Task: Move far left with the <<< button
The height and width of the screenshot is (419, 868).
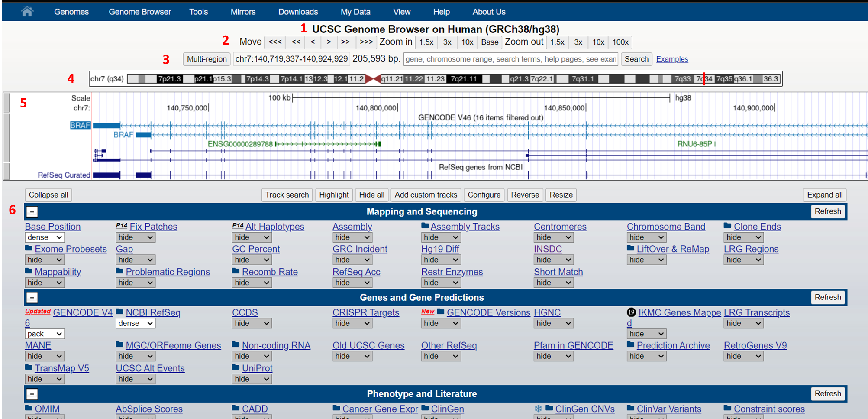Action: (275, 42)
